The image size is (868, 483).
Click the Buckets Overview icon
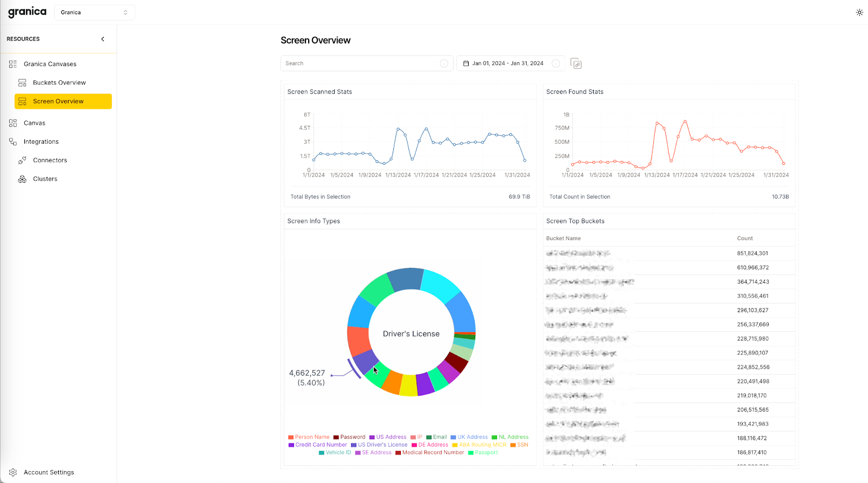22,83
